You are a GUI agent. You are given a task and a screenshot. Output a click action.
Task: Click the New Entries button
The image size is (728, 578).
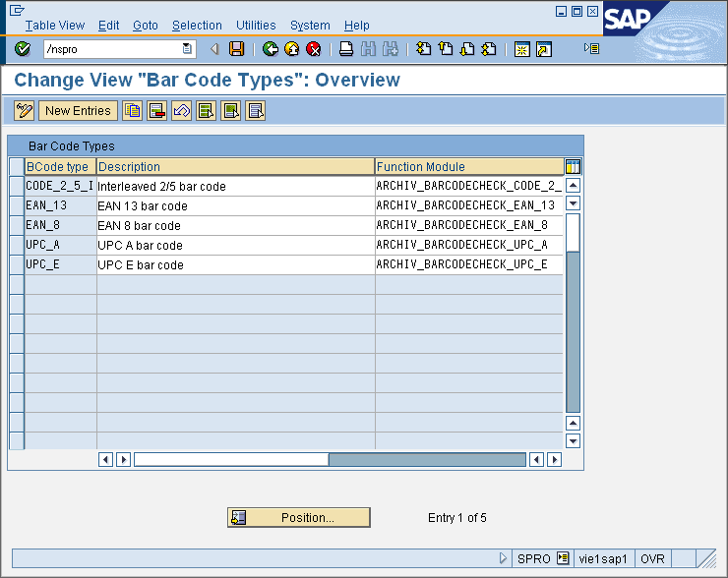point(78,111)
